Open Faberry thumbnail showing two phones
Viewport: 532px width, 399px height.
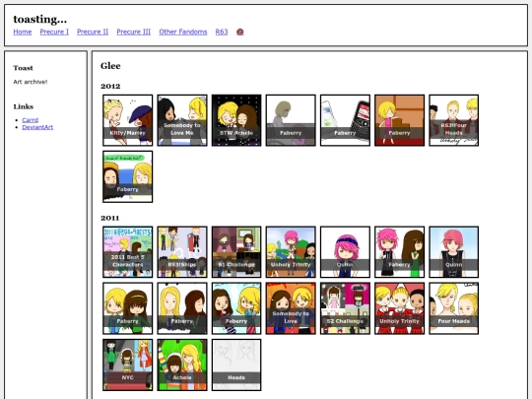point(345,120)
